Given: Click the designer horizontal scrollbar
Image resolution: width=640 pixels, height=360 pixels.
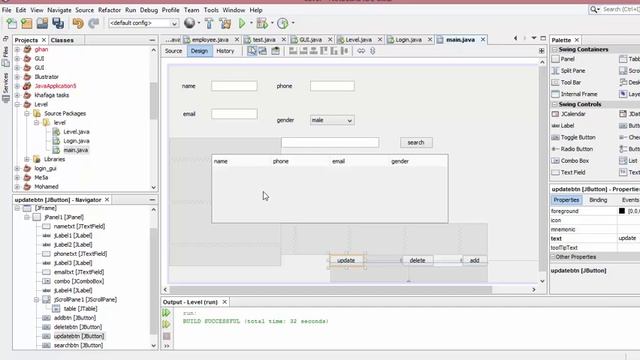Looking at the screenshot, I should click(331, 290).
